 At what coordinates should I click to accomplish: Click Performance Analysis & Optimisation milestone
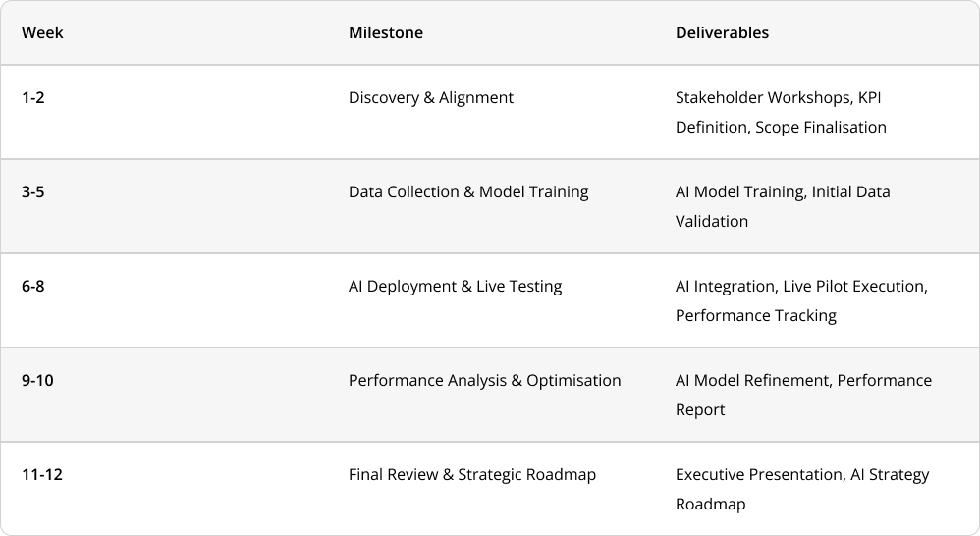click(484, 381)
